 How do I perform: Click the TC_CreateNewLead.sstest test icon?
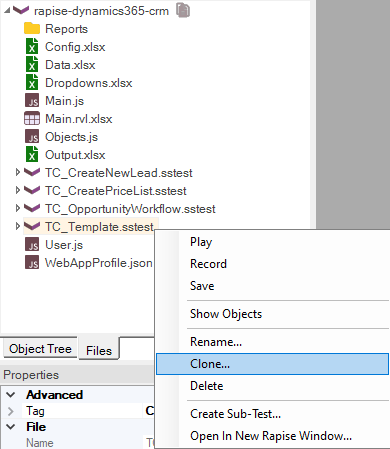coord(32,172)
